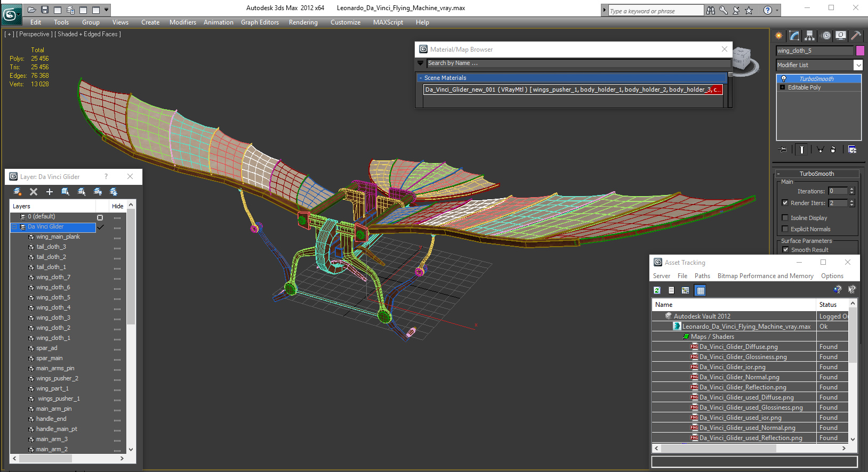Click the key Subscription Center icon
This screenshot has width=868, height=472.
click(724, 10)
